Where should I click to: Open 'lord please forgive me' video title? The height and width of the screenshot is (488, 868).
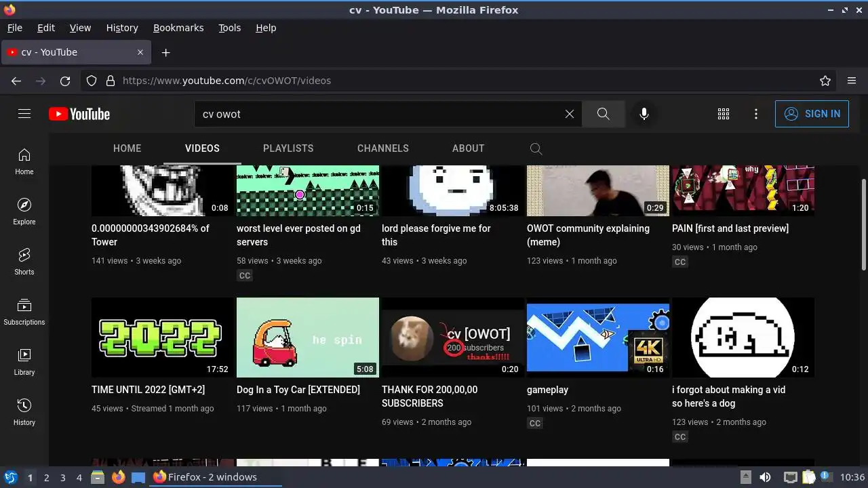436,235
